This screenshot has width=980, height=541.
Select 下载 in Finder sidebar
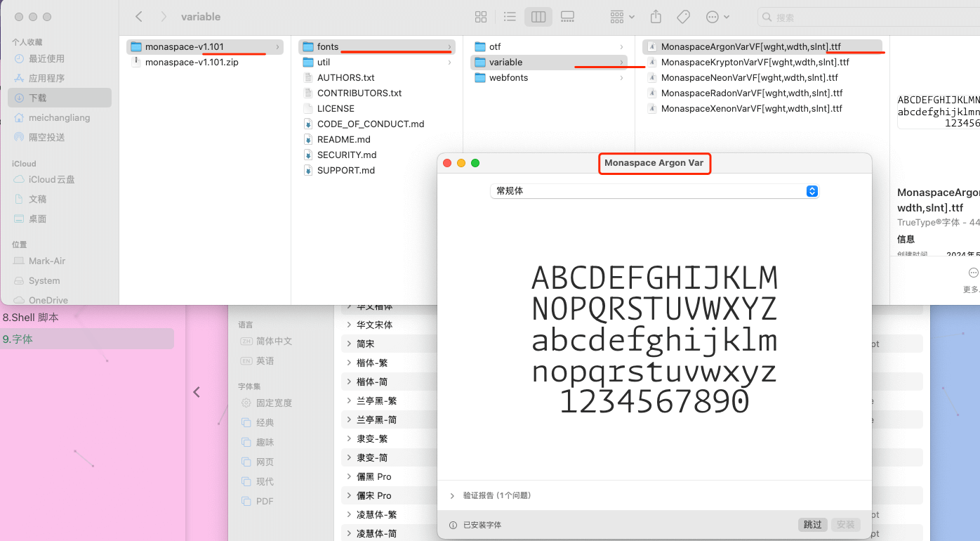point(60,98)
